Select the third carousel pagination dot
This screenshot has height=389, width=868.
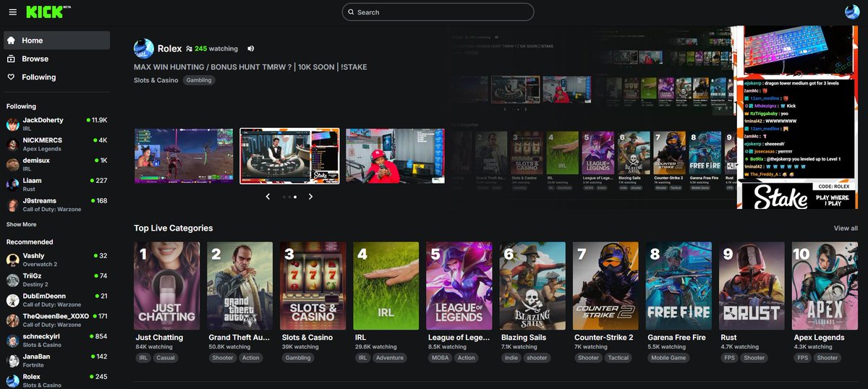point(295,197)
